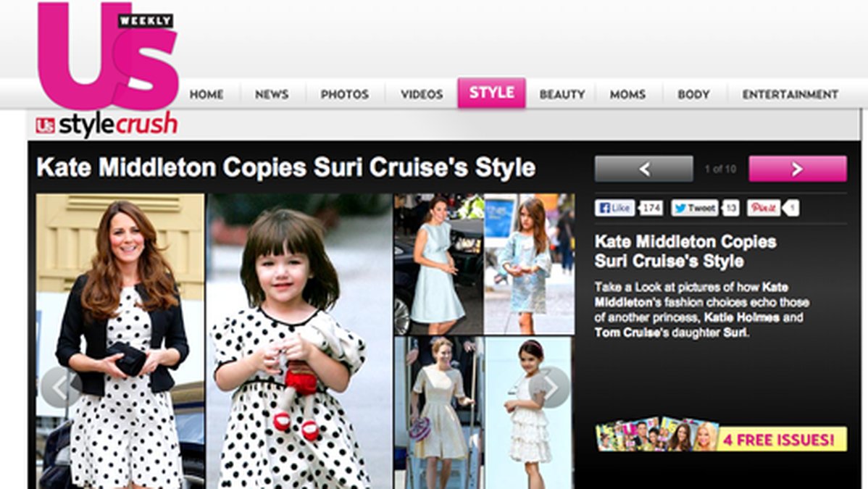Click the right arrow overlay on the photo
Viewport: 868px width, 489px height.
click(x=549, y=387)
